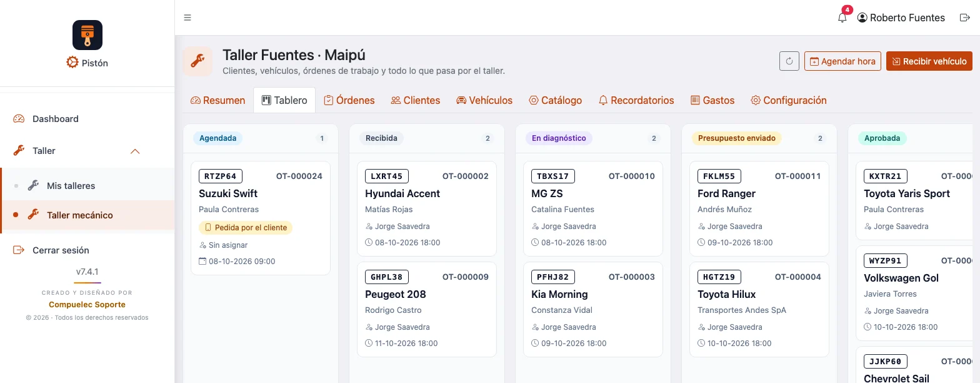Image resolution: width=980 pixels, height=383 pixels.
Task: Click the Agendada column count badge
Action: pyautogui.click(x=322, y=138)
